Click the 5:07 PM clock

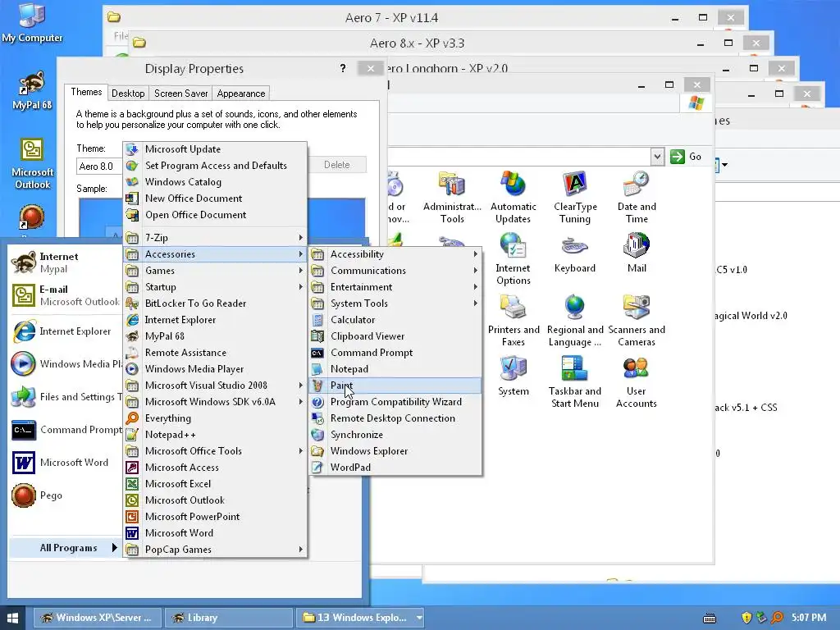[808, 618]
